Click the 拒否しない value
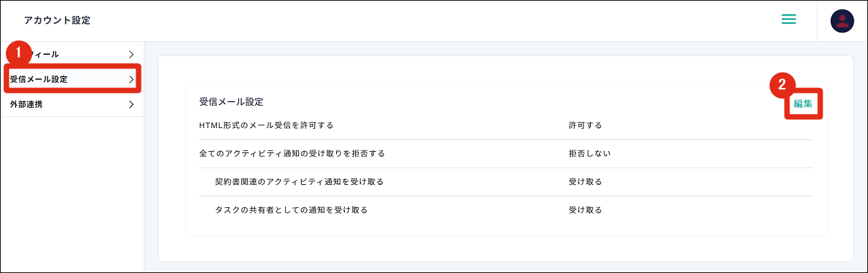Screen dimensions: 868x273 coord(590,154)
